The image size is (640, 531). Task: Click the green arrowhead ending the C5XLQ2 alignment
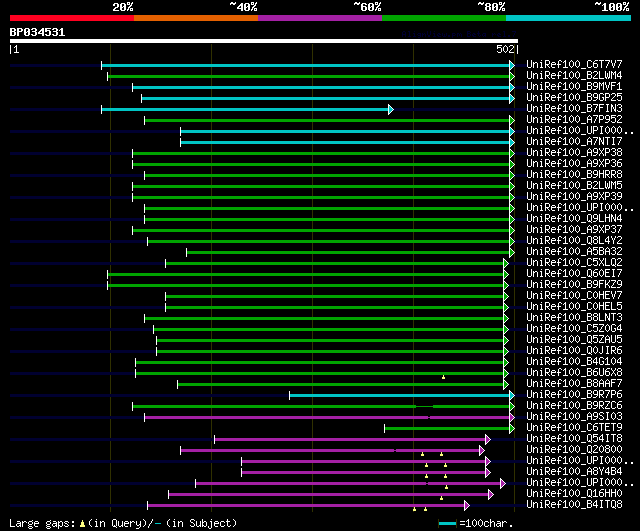pyautogui.click(x=506, y=264)
